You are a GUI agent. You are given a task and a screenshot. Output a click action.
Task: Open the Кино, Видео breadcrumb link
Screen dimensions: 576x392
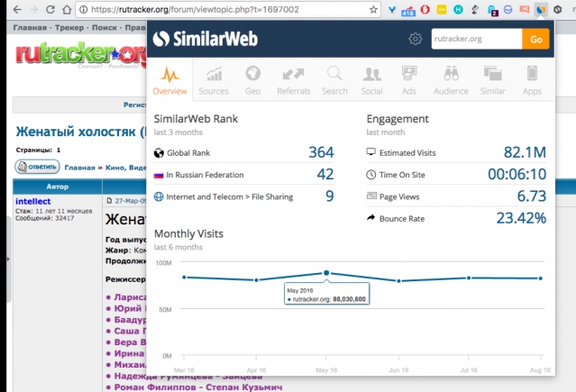[x=125, y=168]
